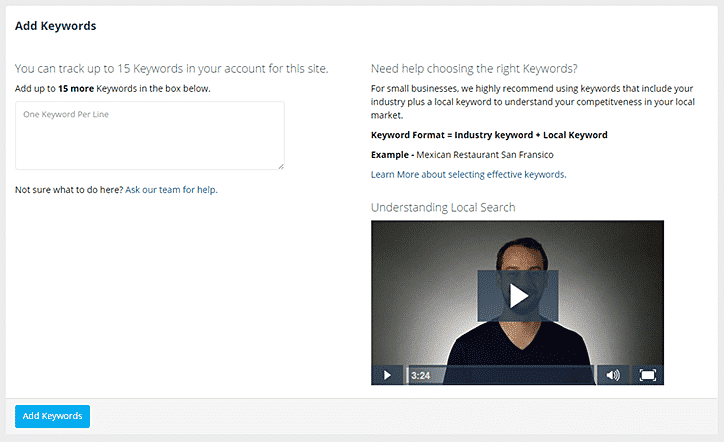The image size is (724, 442).
Task: Click the textarea resize handle corner
Action: (281, 166)
